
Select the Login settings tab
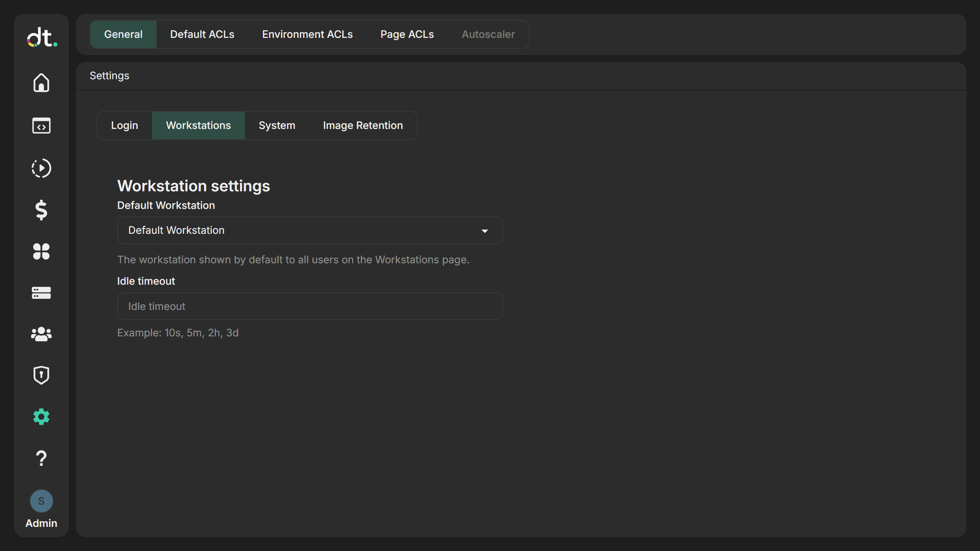124,126
